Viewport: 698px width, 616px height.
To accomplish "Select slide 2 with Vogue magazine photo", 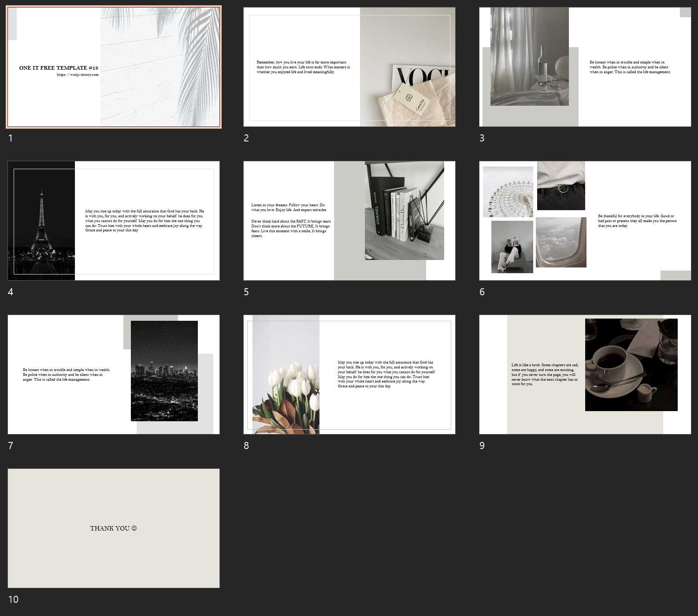I will pos(349,67).
